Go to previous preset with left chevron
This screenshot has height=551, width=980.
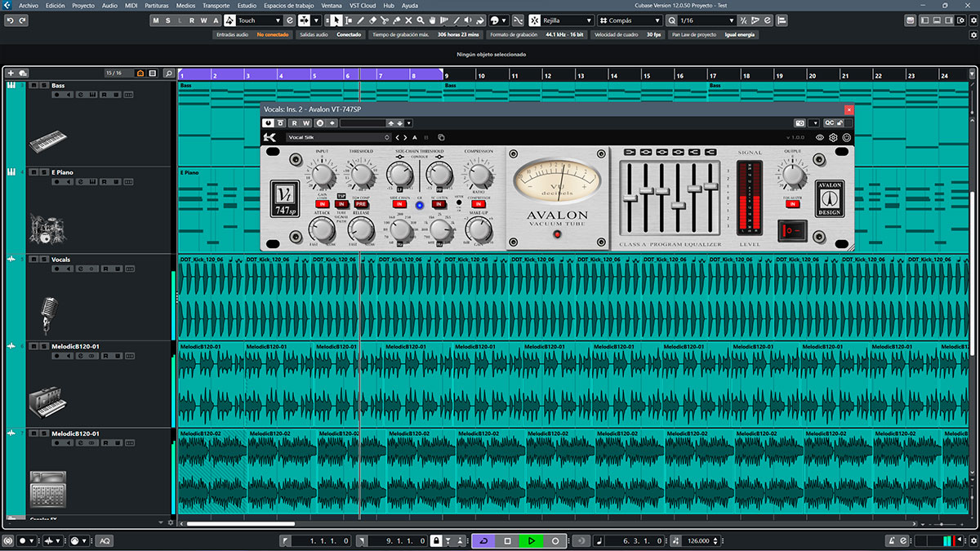point(397,137)
